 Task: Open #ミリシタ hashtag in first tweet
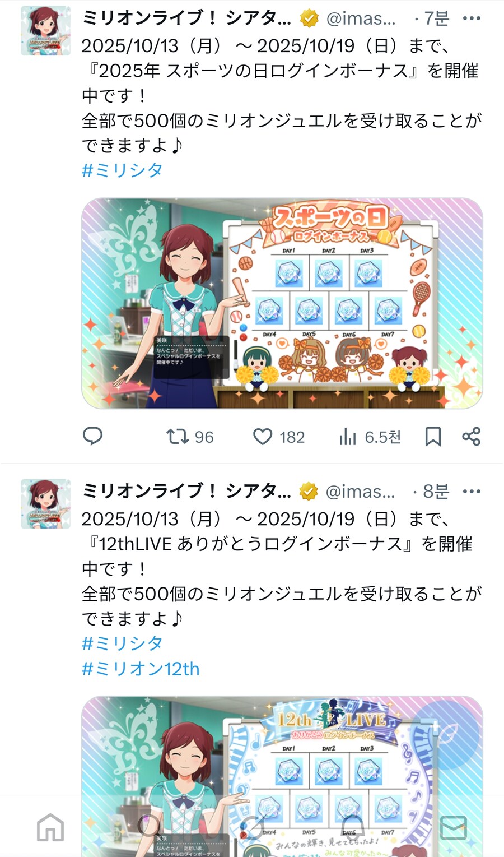[122, 170]
